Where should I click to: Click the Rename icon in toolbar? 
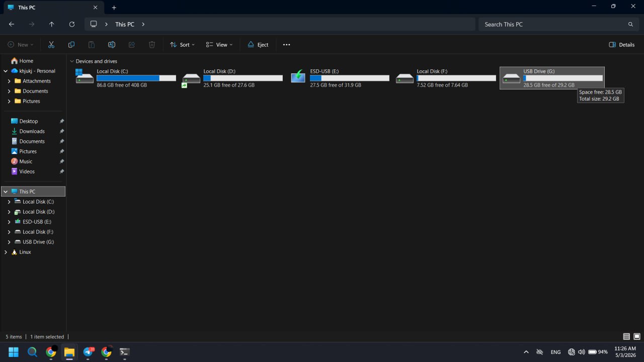coord(112,45)
